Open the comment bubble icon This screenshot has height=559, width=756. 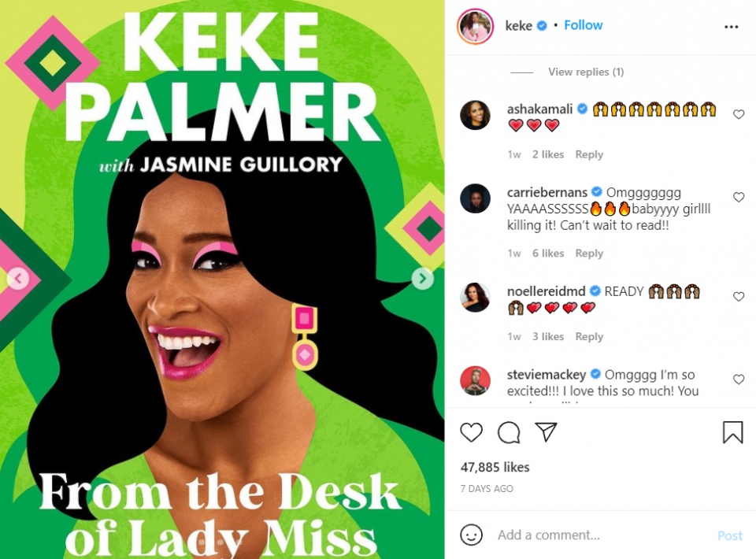(x=509, y=432)
